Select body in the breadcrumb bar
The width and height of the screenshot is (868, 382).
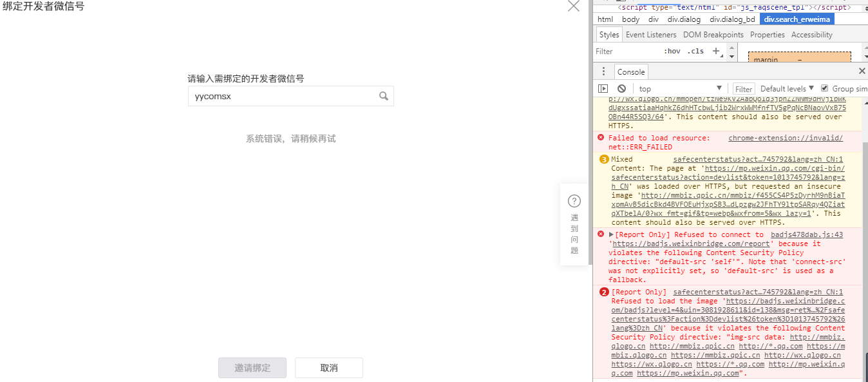pos(631,19)
